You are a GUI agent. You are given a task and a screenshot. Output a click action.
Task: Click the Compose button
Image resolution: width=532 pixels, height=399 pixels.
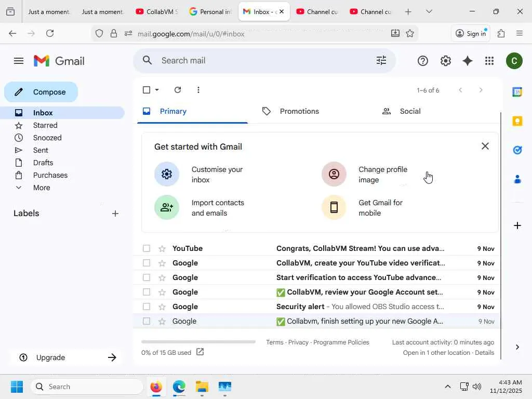point(41,92)
